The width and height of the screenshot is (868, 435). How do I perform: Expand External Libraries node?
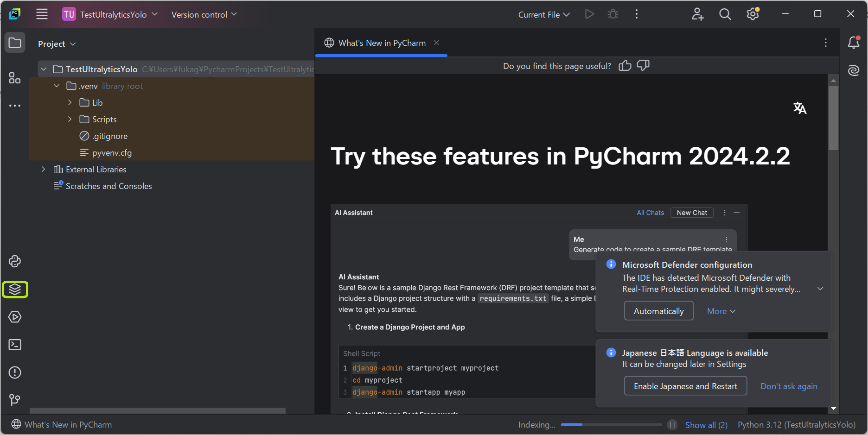click(x=44, y=169)
